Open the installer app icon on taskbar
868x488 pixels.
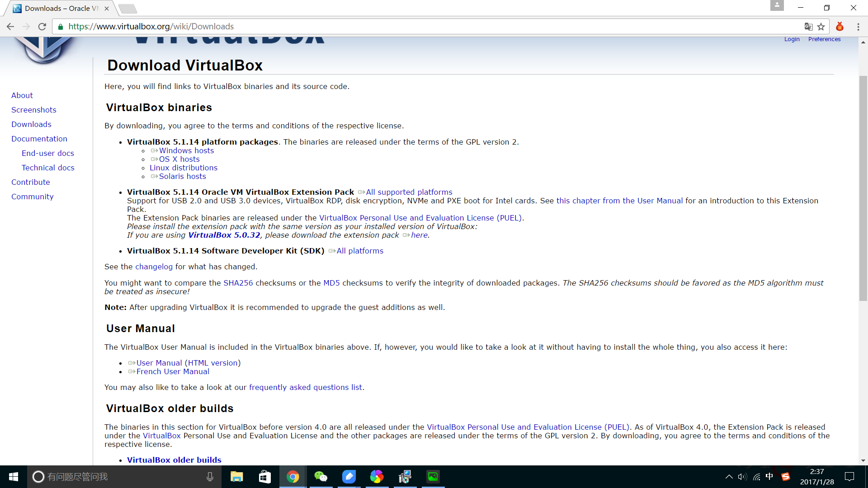(405, 477)
